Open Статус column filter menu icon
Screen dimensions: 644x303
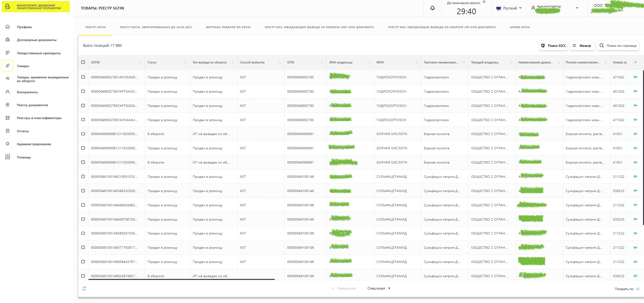[x=185, y=62]
